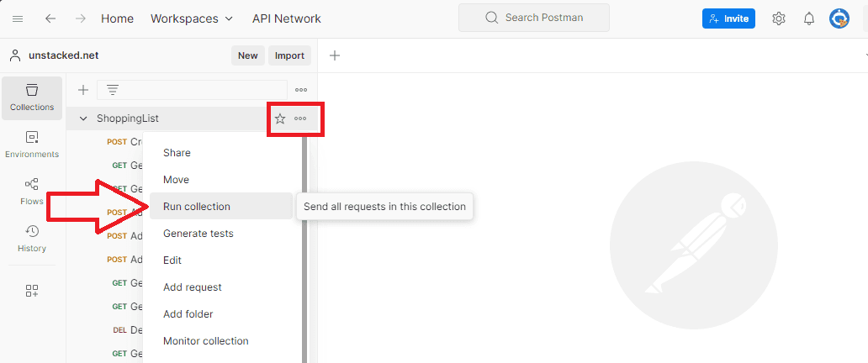
Task: Choose Generate tests menu entry
Action: [x=198, y=234]
